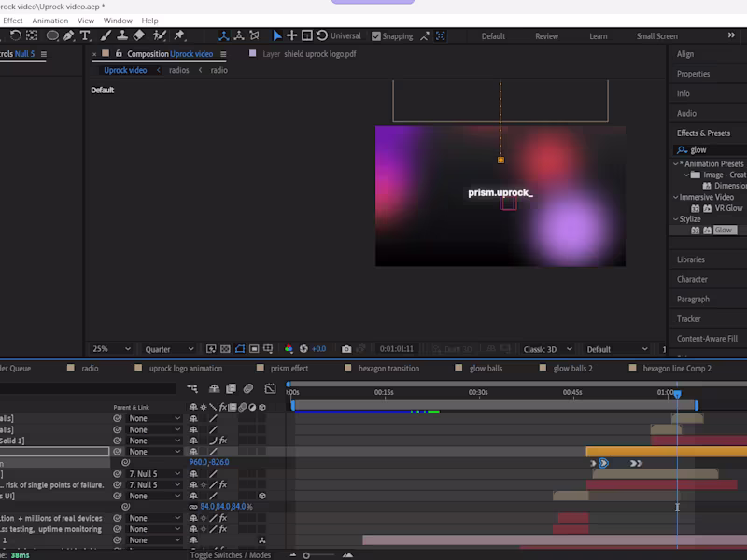Select the blue Selection arrow tool
The height and width of the screenshot is (560, 747).
[x=276, y=35]
